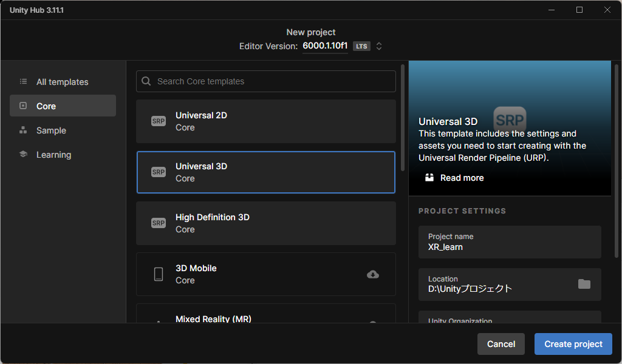Image resolution: width=622 pixels, height=364 pixels.
Task: Minimize the Unity Hub window
Action: tap(552, 10)
